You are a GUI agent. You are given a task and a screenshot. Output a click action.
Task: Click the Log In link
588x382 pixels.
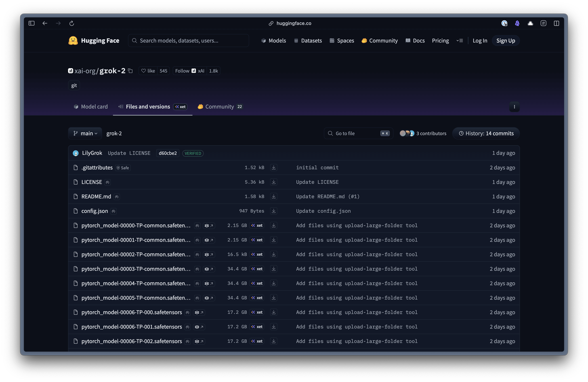(x=480, y=41)
